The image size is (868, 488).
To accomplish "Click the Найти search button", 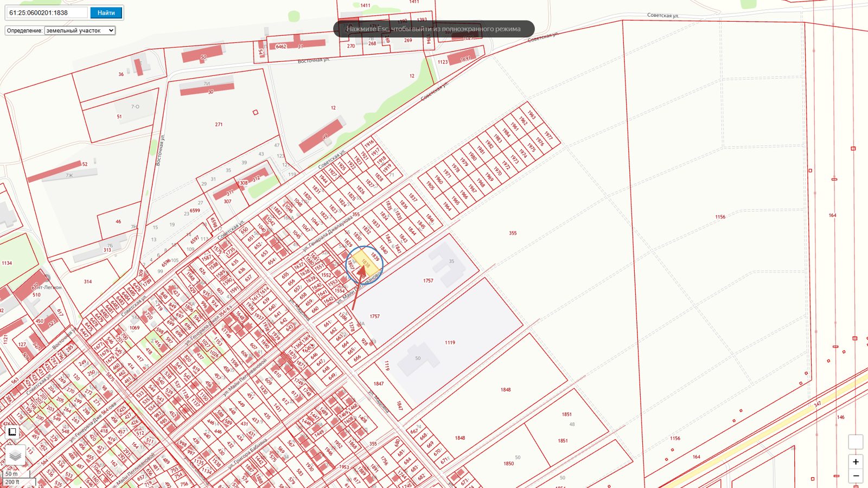I will [x=106, y=12].
